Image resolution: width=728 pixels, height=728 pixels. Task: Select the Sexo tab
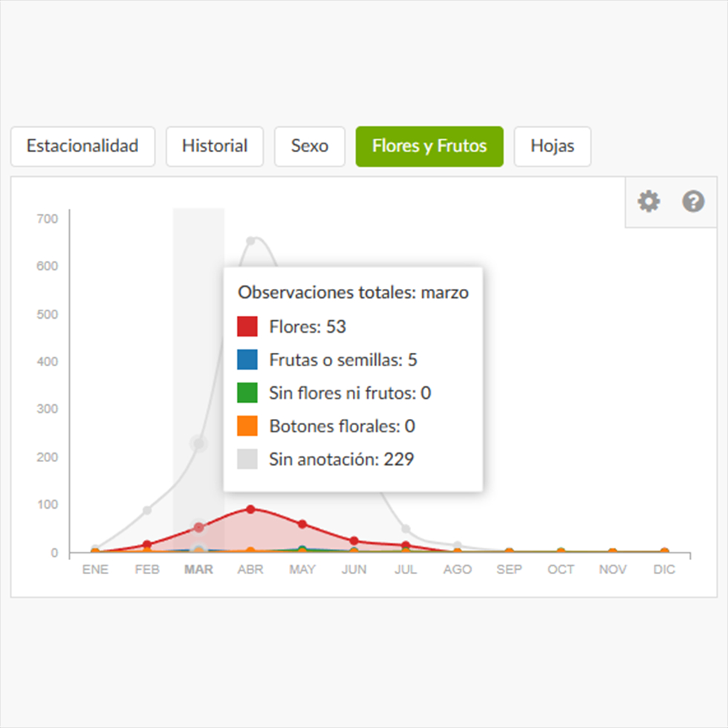[310, 146]
